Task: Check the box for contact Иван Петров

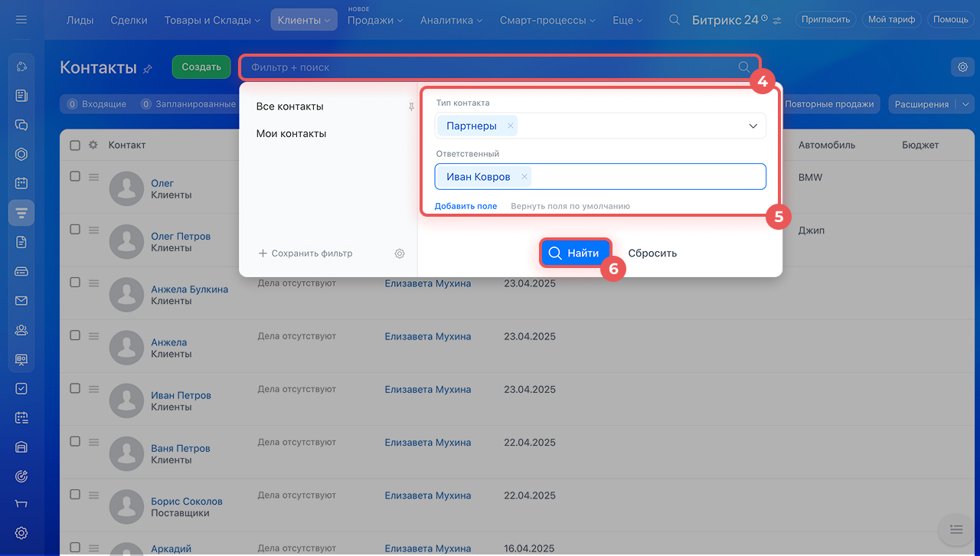Action: pyautogui.click(x=75, y=388)
